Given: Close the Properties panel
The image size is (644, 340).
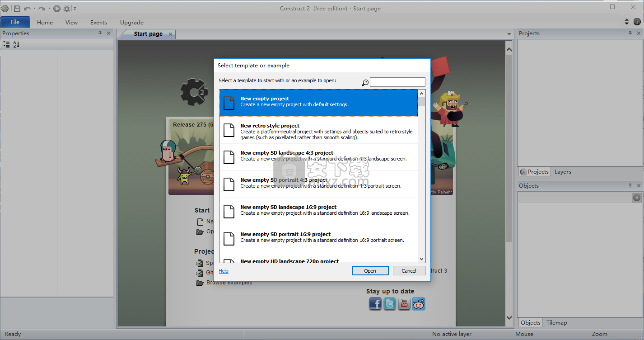Looking at the screenshot, I should (108, 33).
